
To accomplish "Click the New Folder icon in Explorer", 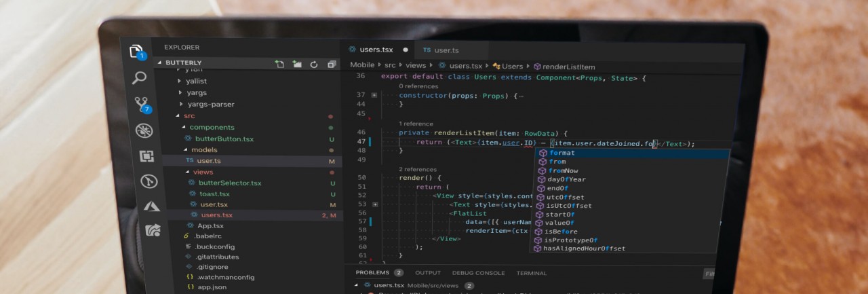I will (x=297, y=64).
